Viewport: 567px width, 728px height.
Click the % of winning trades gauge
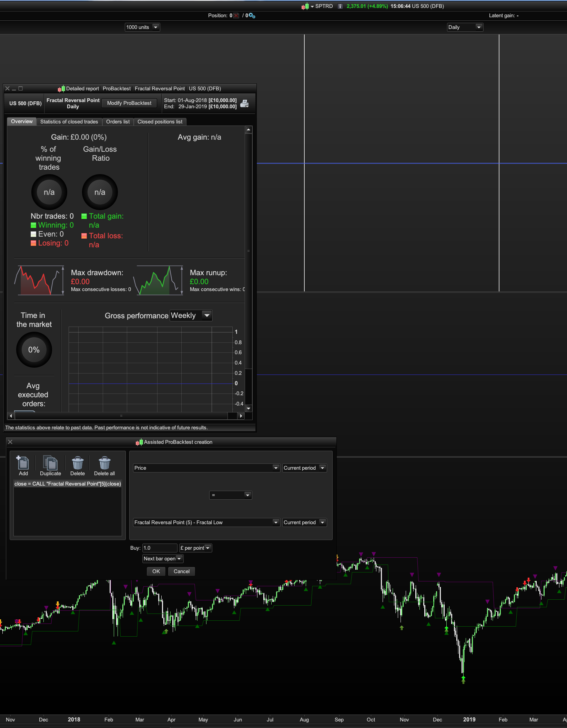click(49, 192)
